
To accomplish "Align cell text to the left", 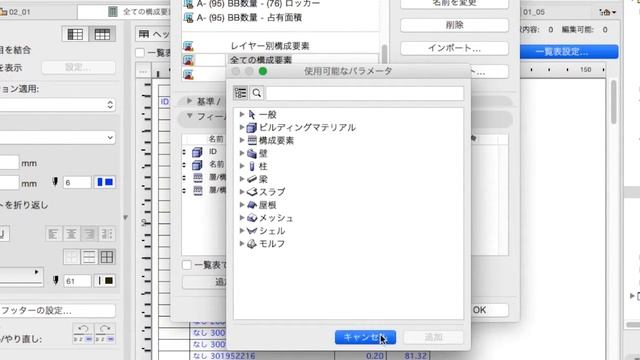I will coord(53,234).
